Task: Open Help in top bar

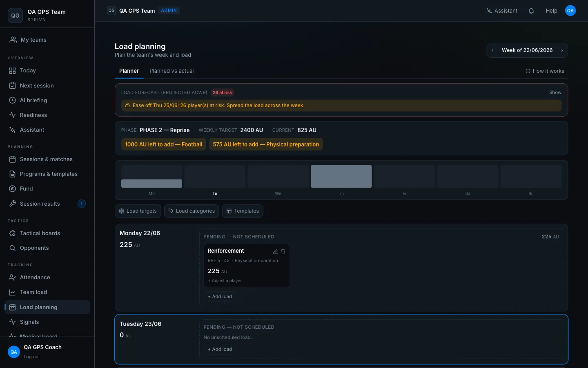Action: (551, 11)
